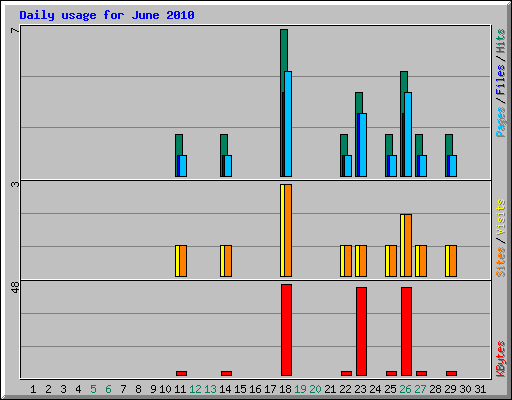Click the cyan Pages bar for day 23
Screen dimensions: 512x400
(363, 145)
